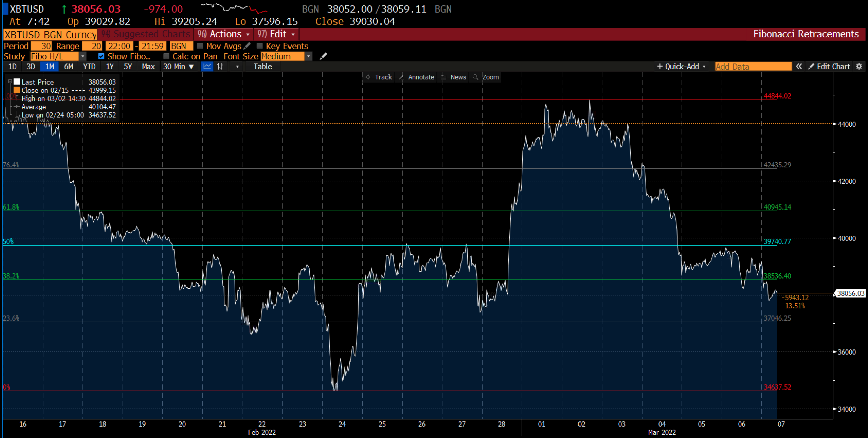Click the double-chevron collapse icon
This screenshot has width=868, height=438.
[x=799, y=66]
